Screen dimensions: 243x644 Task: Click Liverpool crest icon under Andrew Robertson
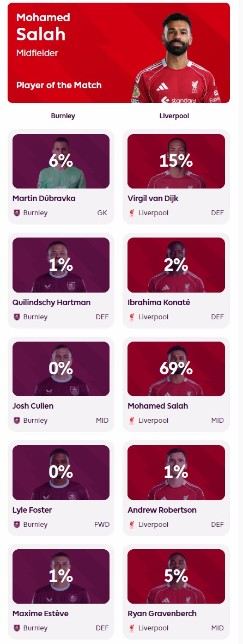pyautogui.click(x=132, y=524)
